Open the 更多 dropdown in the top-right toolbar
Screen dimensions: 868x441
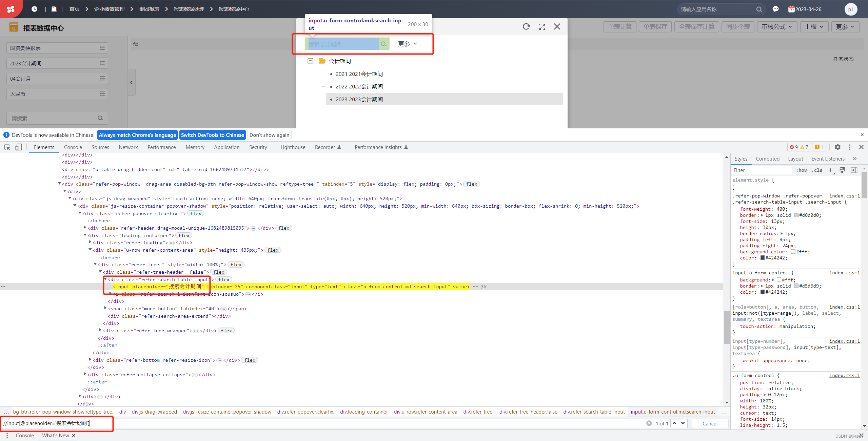pyautogui.click(x=845, y=26)
